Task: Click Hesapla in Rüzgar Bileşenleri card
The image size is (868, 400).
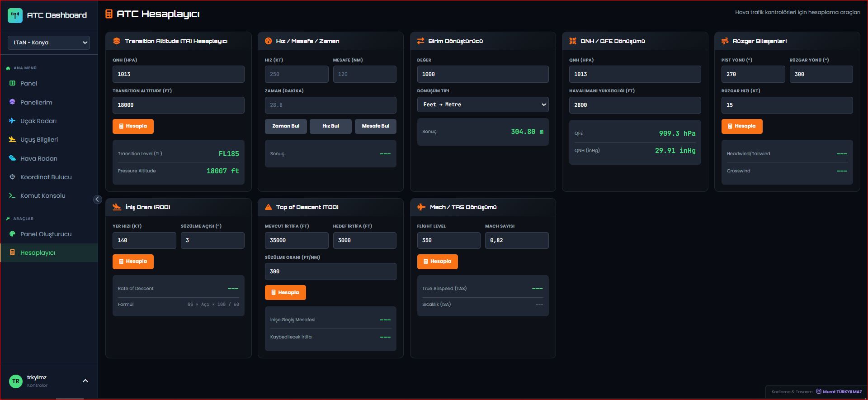Action: point(742,126)
